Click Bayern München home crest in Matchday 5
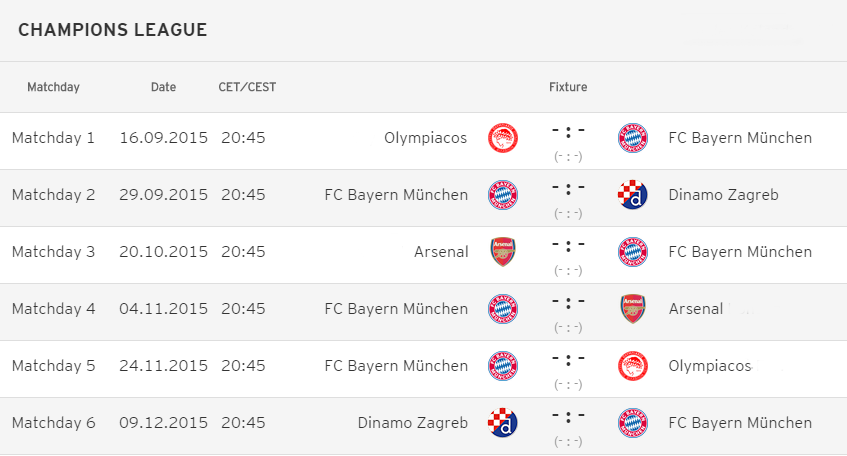The image size is (847, 456). point(503,366)
